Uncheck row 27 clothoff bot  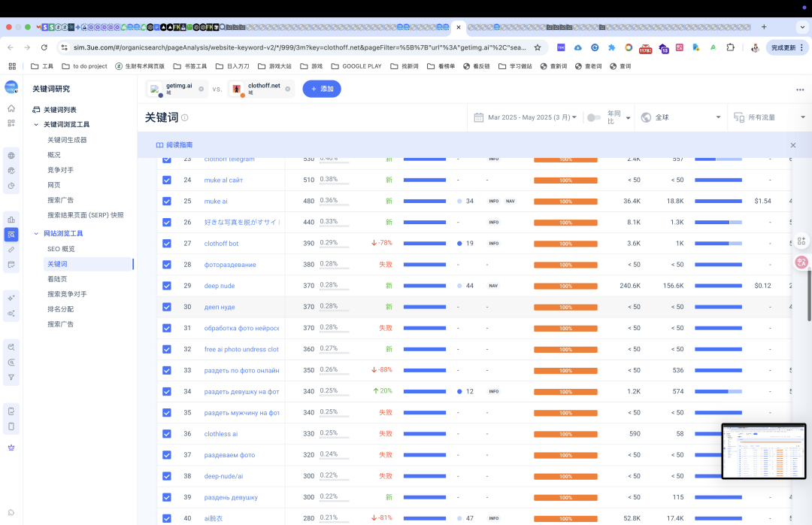[x=167, y=244]
